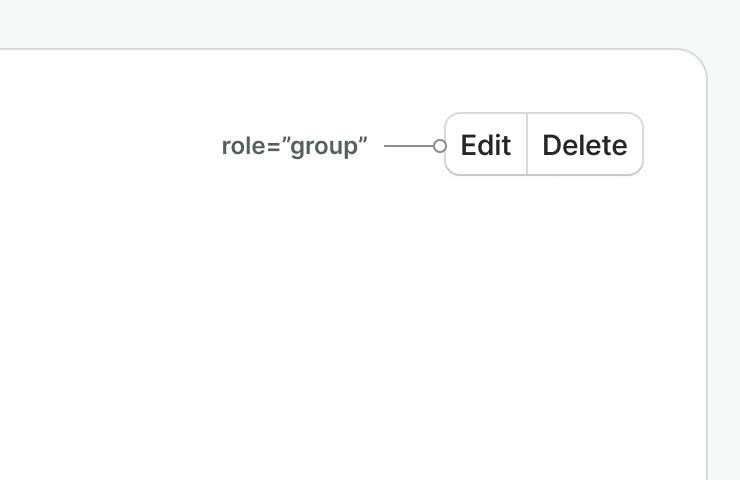Viewport: 740px width, 480px height.
Task: Click the Delete button
Action: pos(585,144)
